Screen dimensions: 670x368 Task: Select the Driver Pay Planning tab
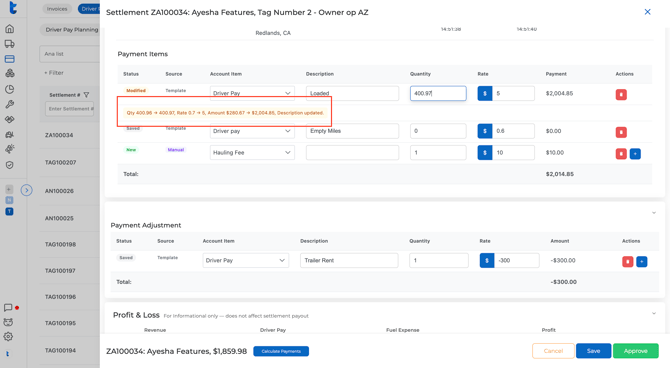71,29
